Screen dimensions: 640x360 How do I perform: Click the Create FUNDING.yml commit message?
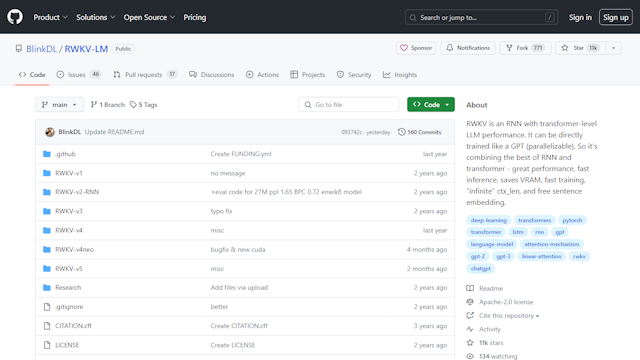[x=241, y=154]
